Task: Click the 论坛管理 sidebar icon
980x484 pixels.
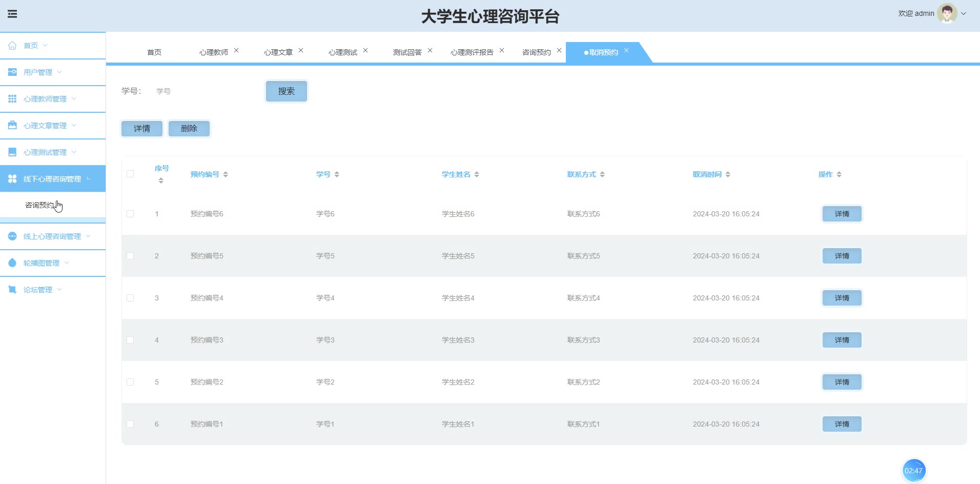Action: 12,290
